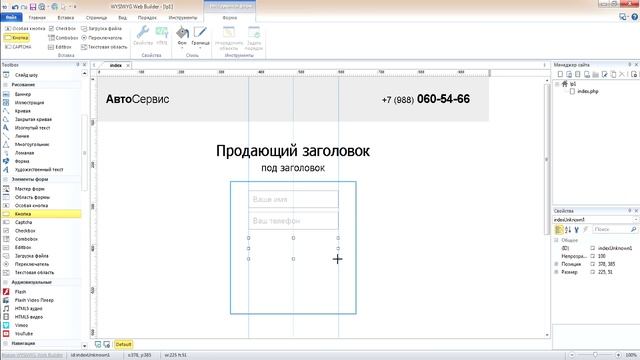Select the Многоугольник tool
Image resolution: width=640 pixels, height=360 pixels.
click(32, 144)
